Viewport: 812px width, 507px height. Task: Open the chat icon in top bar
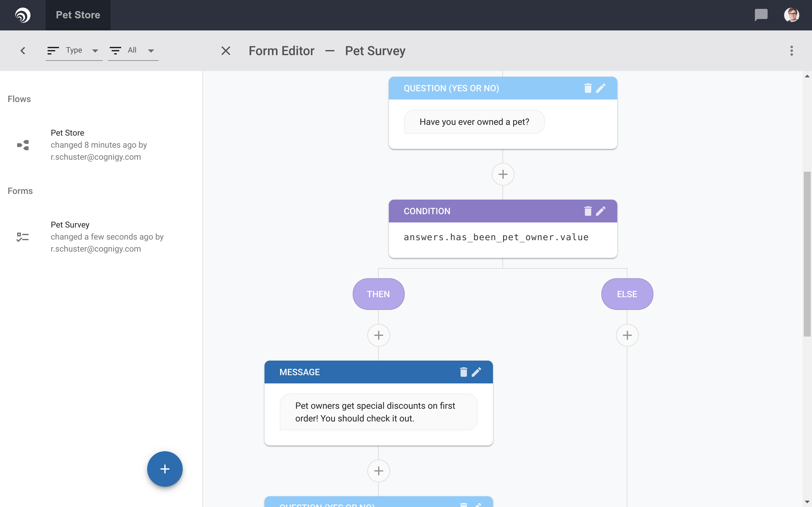pos(761,15)
